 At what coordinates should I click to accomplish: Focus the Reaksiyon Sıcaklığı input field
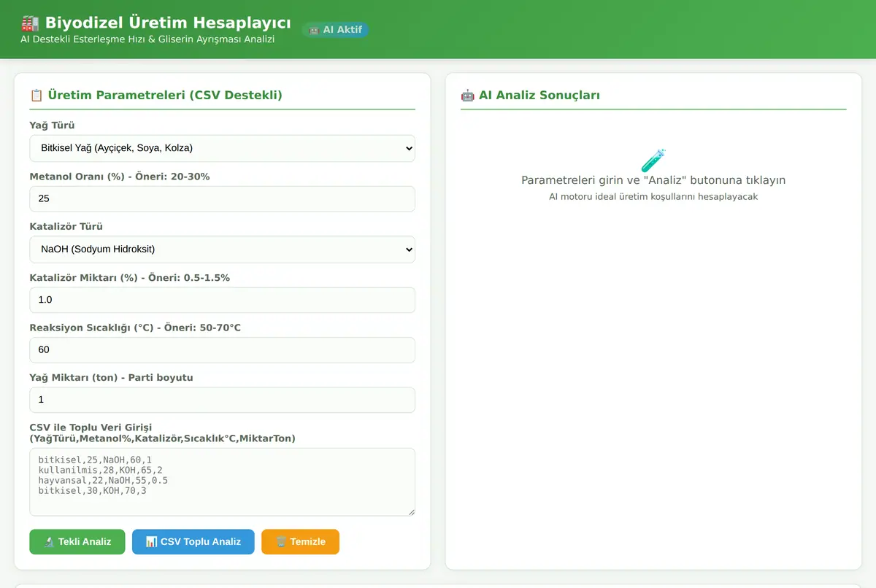[223, 350]
